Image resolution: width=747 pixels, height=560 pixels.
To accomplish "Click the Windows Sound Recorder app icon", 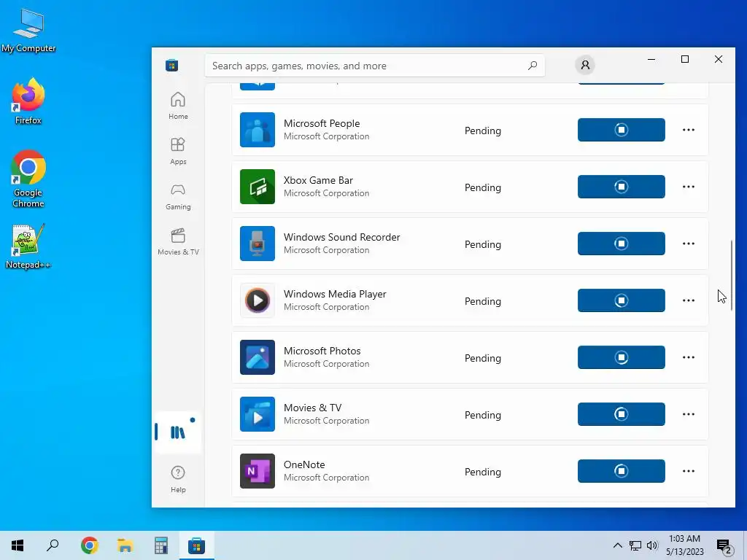I will click(x=258, y=244).
